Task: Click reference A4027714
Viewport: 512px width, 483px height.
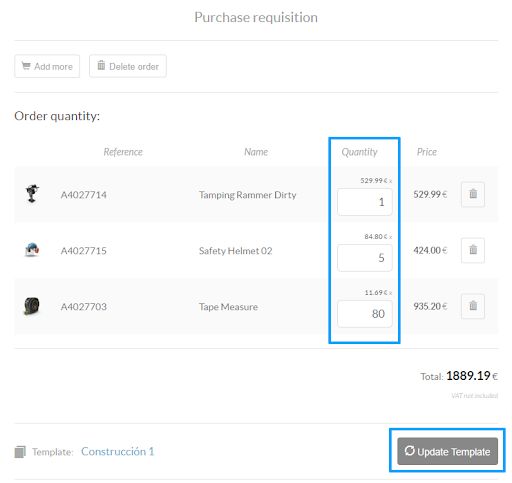Action: click(84, 195)
